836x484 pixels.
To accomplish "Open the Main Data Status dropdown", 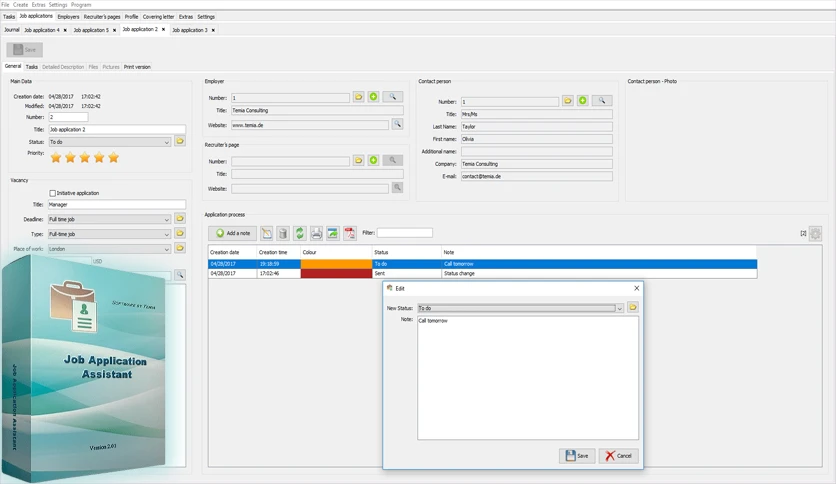I will [109, 142].
